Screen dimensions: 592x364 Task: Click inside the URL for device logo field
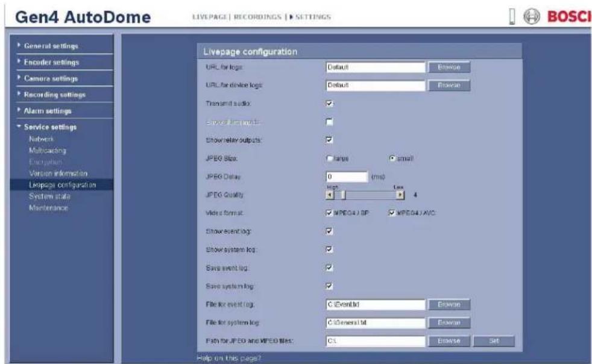click(376, 86)
